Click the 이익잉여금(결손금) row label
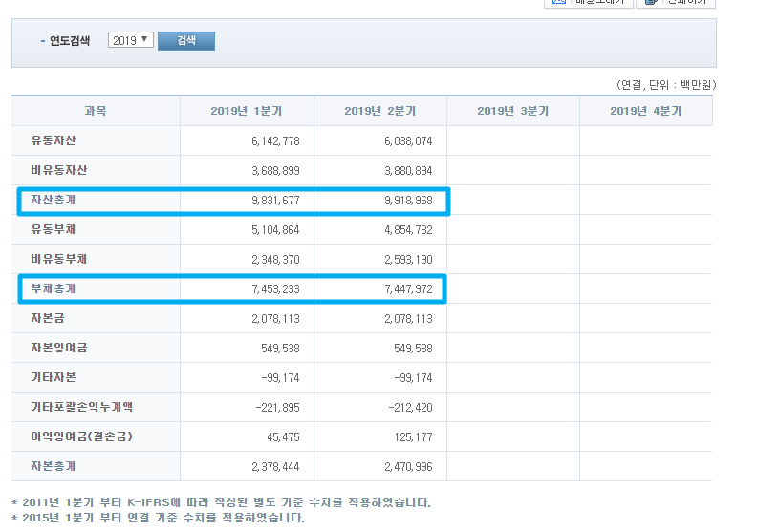This screenshot has width=757, height=532. 81,436
